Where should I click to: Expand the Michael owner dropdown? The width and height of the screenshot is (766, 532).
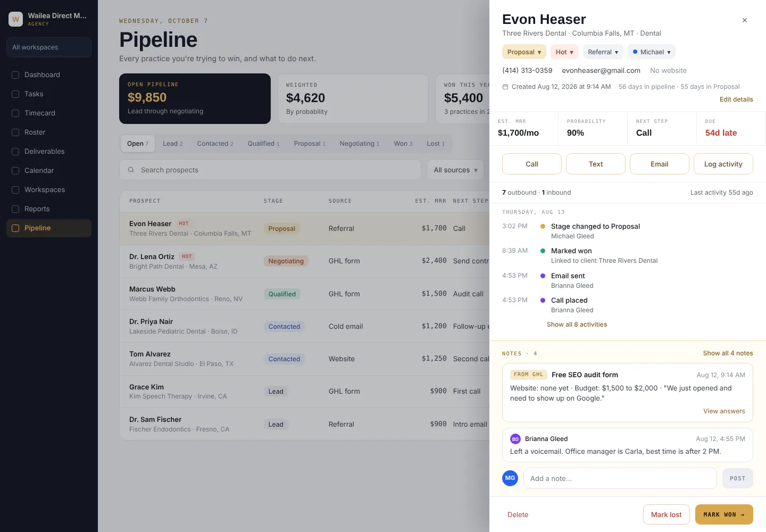point(652,52)
